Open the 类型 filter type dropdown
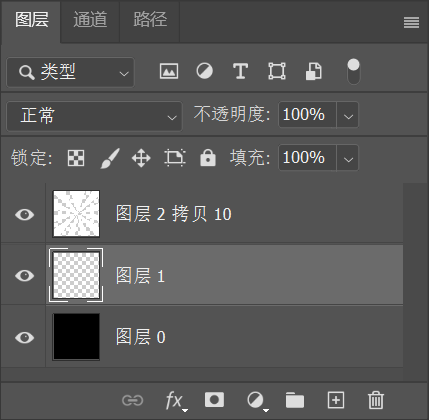This screenshot has width=429, height=420. click(x=70, y=72)
